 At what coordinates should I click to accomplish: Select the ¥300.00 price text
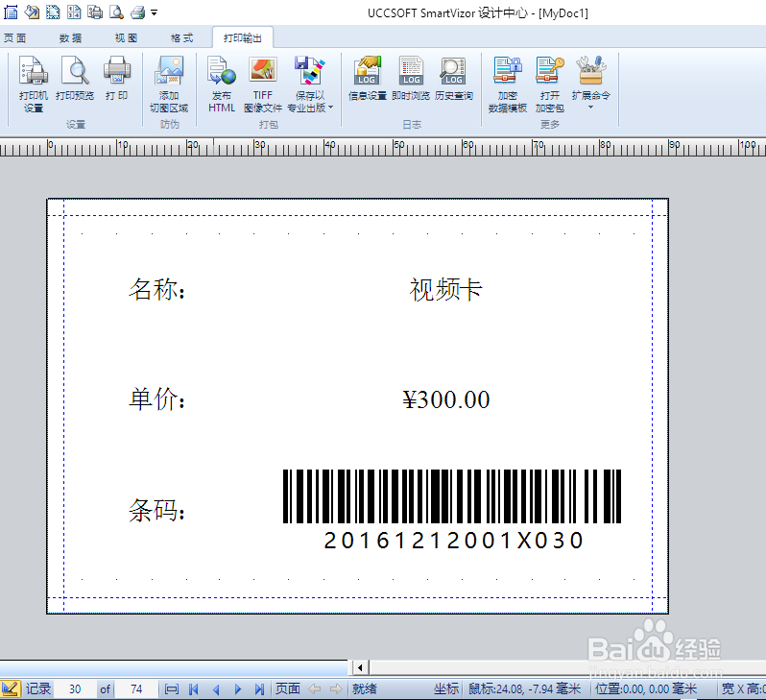pos(446,399)
